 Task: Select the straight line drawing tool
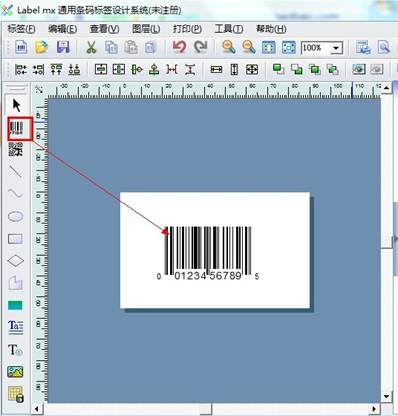[16, 172]
